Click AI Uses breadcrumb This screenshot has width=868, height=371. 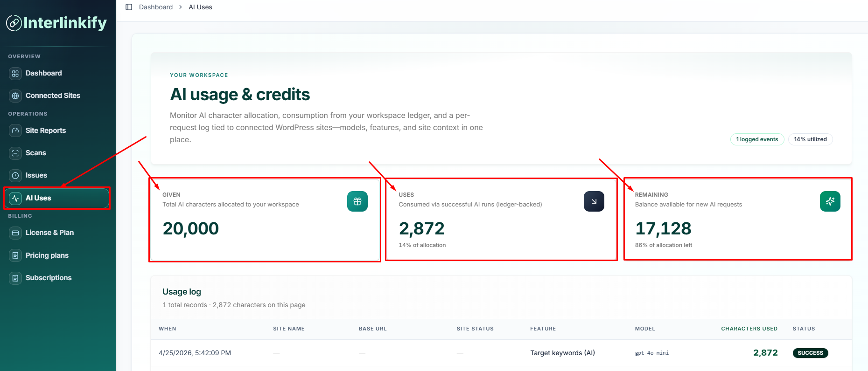point(200,7)
